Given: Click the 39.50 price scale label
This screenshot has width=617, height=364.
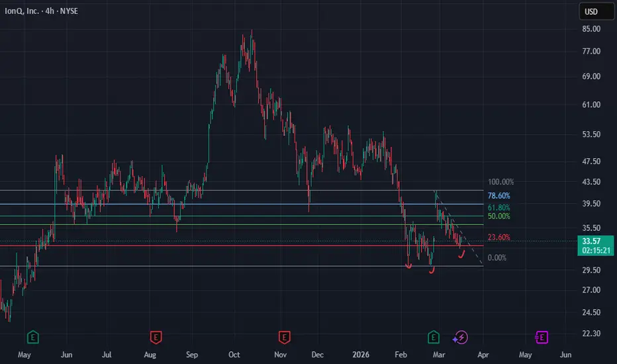Looking at the screenshot, I should [x=591, y=203].
